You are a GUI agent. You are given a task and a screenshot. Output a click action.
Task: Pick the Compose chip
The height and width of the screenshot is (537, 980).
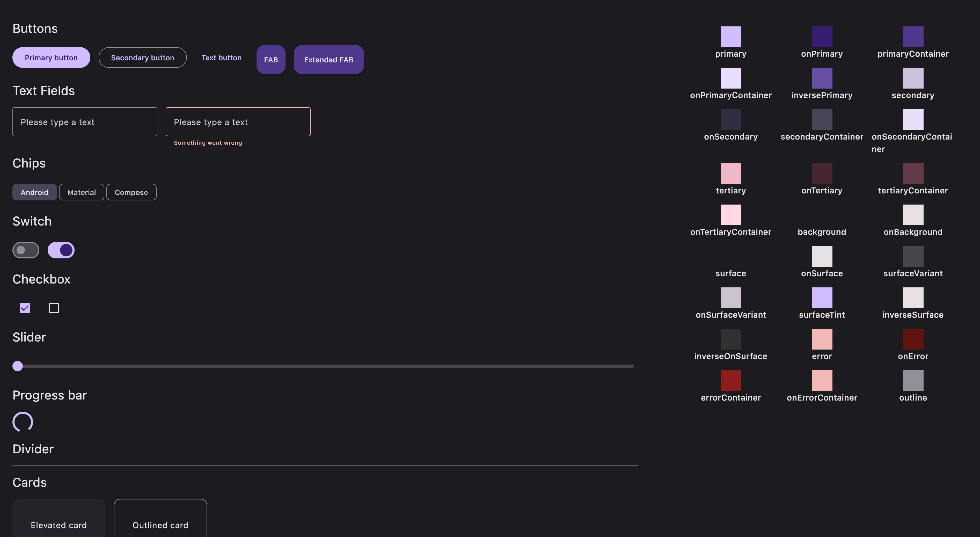131,192
